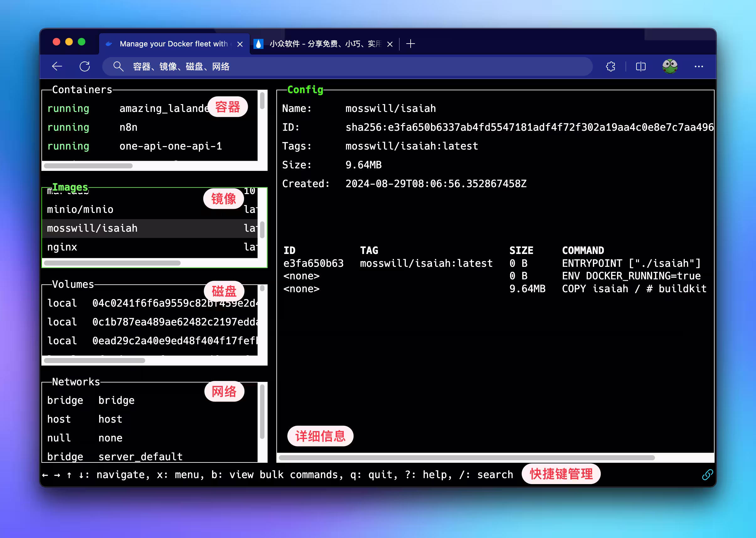This screenshot has height=538, width=756.
Task: Focus the Networks panel title
Action: pos(76,382)
